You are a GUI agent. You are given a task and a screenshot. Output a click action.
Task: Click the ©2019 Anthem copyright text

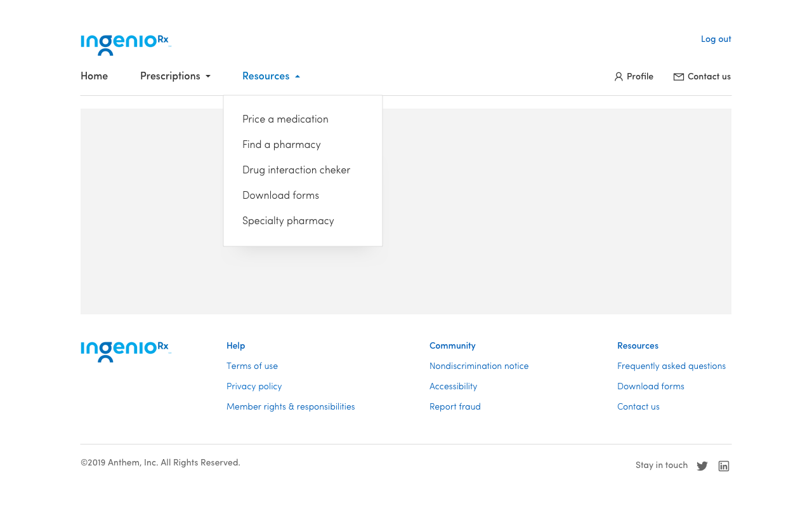(x=160, y=463)
